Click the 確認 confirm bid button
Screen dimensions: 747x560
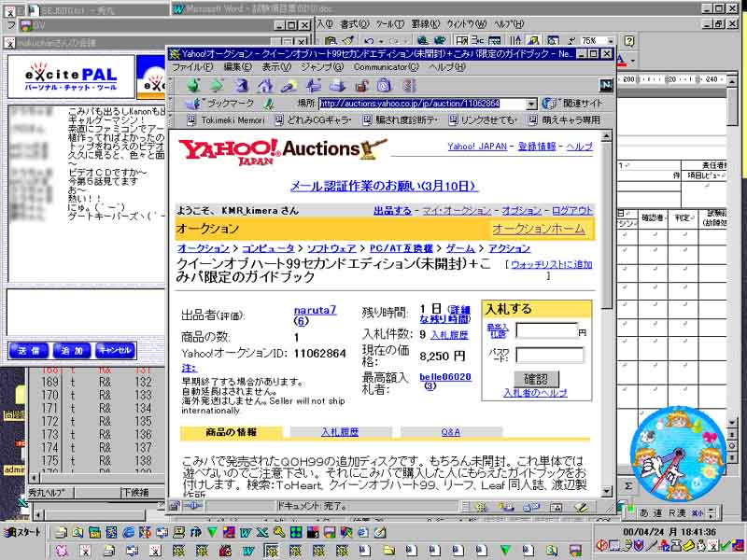[x=536, y=379]
